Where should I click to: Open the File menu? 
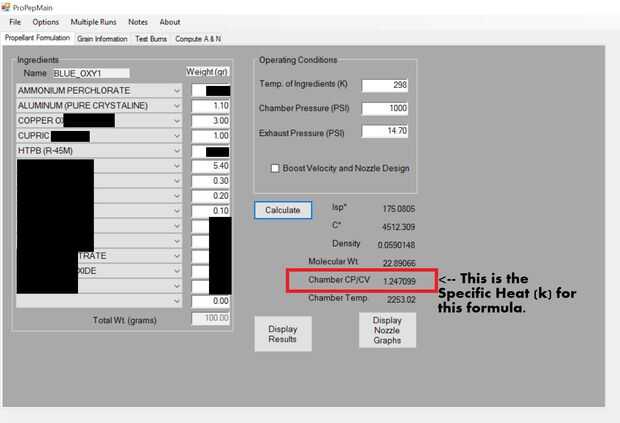(x=15, y=22)
